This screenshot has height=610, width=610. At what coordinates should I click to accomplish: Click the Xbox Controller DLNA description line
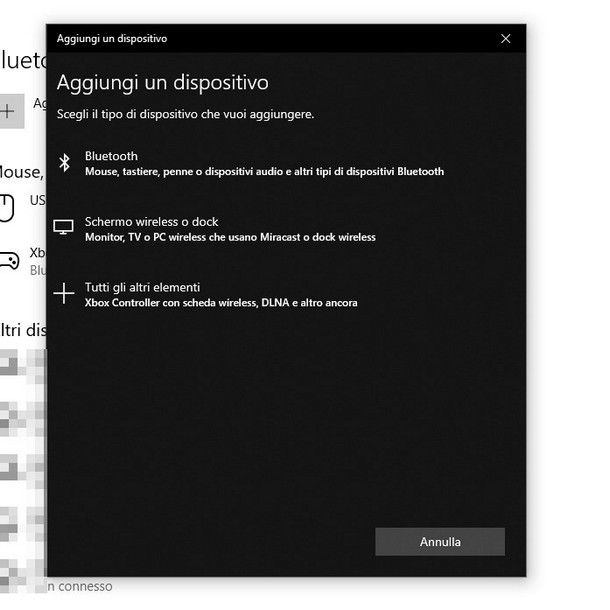(x=221, y=303)
